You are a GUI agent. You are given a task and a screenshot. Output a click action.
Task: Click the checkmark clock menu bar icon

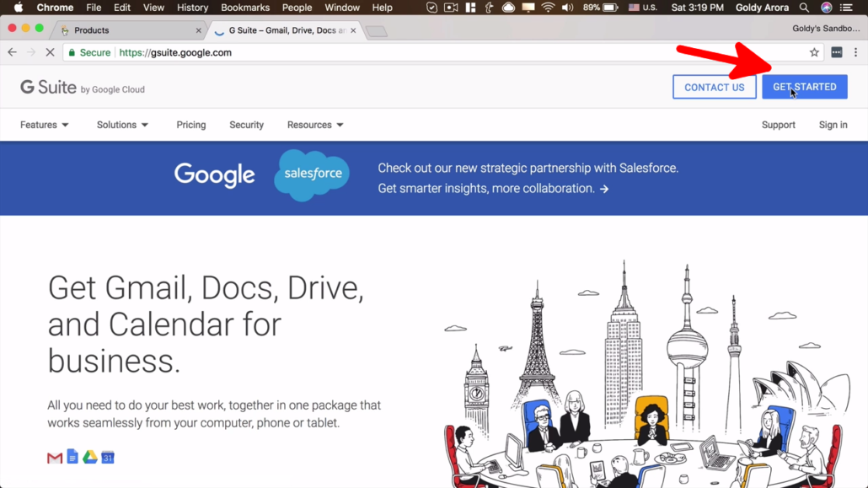pos(431,8)
